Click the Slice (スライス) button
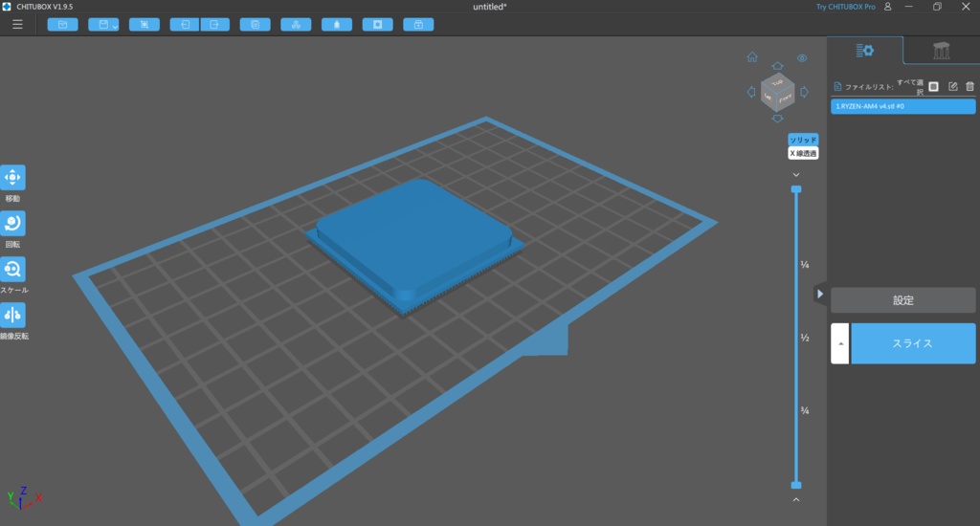Image resolution: width=980 pixels, height=526 pixels. 913,343
